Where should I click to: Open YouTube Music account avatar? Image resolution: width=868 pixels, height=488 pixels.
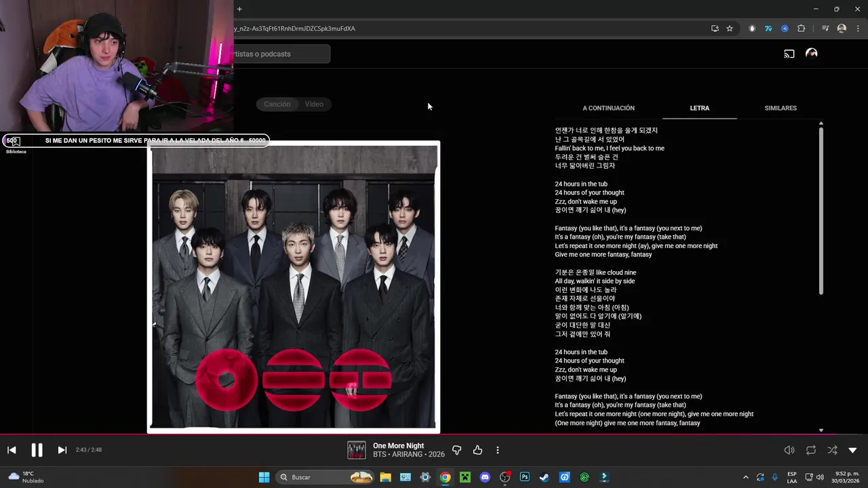pyautogui.click(x=811, y=54)
